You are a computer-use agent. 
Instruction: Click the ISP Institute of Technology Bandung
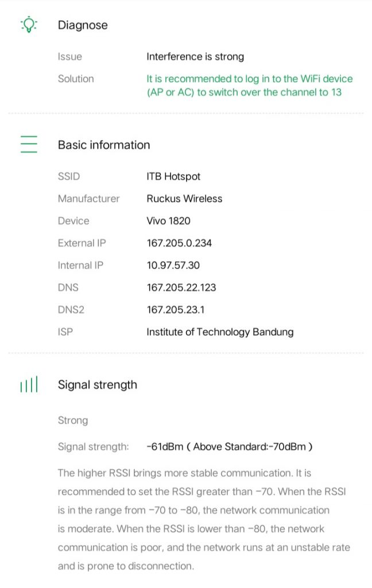pos(220,332)
